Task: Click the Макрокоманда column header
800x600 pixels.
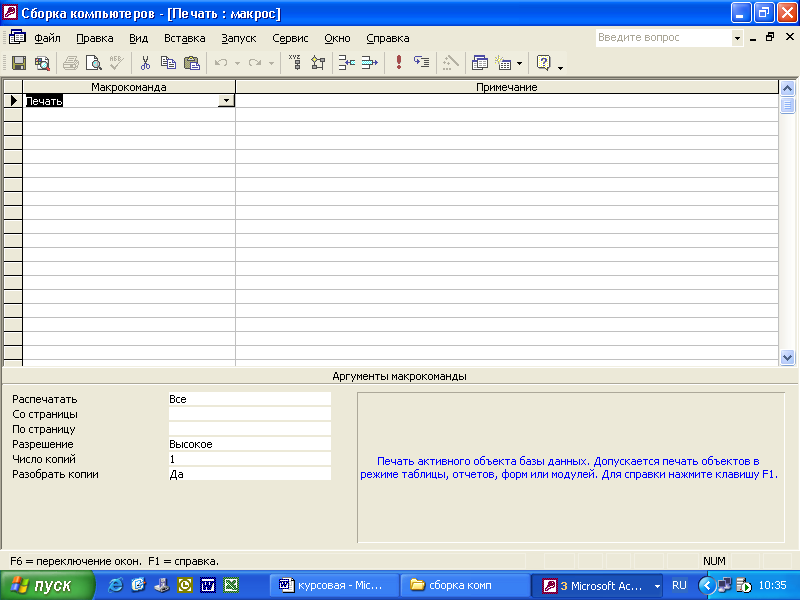Action: (129, 87)
